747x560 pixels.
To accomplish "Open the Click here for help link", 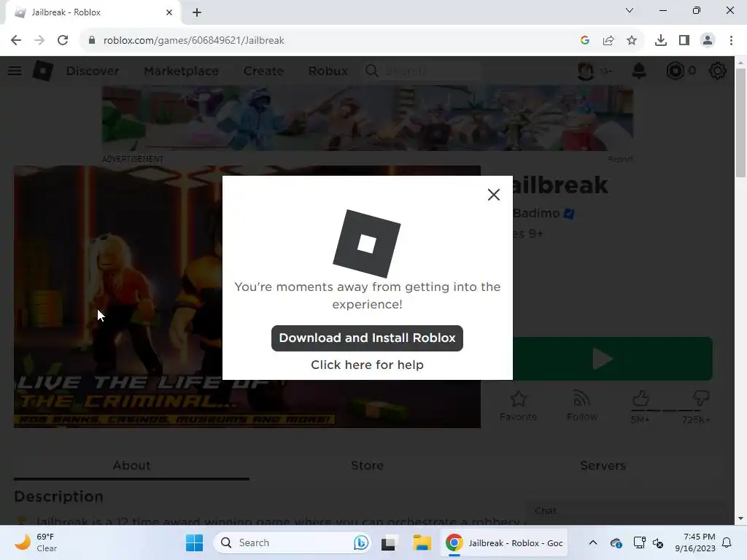I will [367, 365].
